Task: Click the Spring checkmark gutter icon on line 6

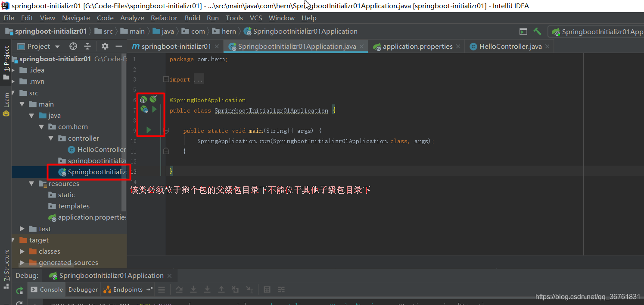Action: coord(153,99)
